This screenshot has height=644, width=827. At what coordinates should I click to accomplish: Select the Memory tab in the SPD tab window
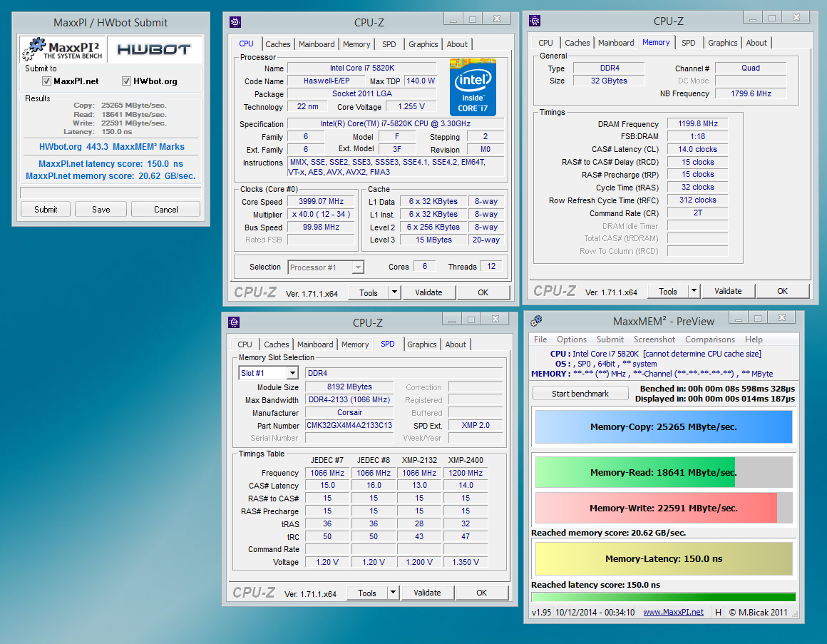tap(355, 344)
